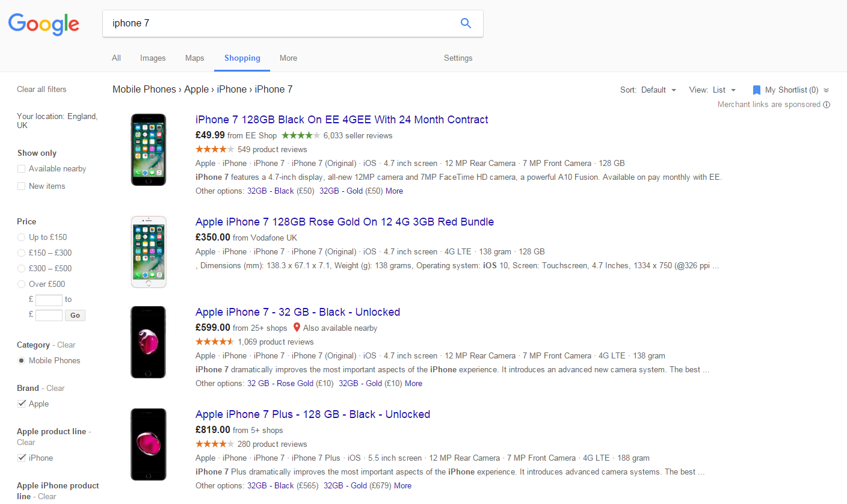Viewport: 847px width, 504px height.
Task: Select price range £300 – £500
Action: (x=22, y=269)
